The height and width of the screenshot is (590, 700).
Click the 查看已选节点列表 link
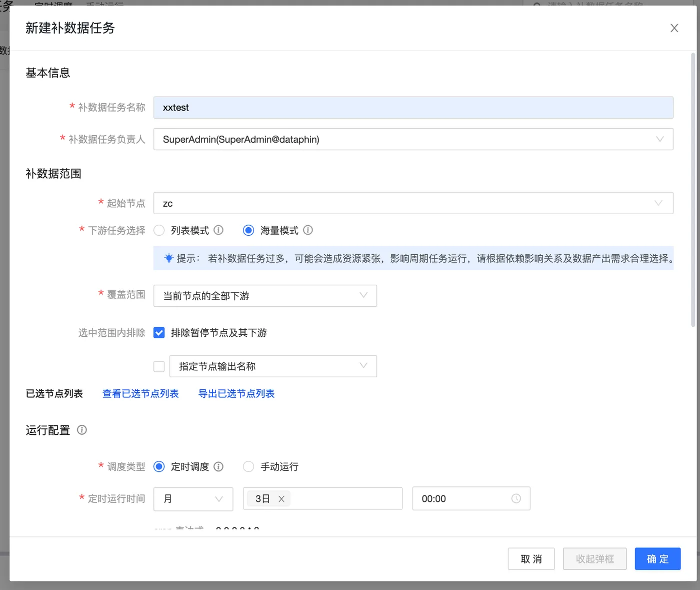[140, 394]
